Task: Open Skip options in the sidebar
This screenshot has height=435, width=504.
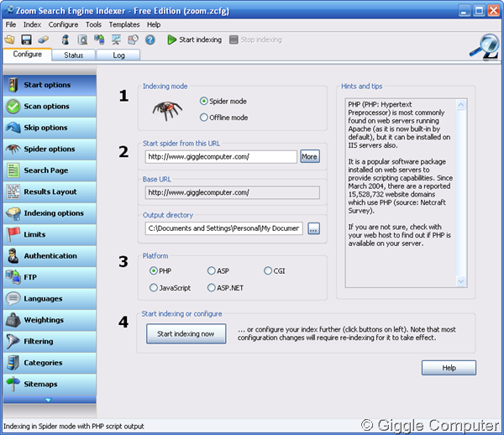Action: pyautogui.click(x=50, y=128)
